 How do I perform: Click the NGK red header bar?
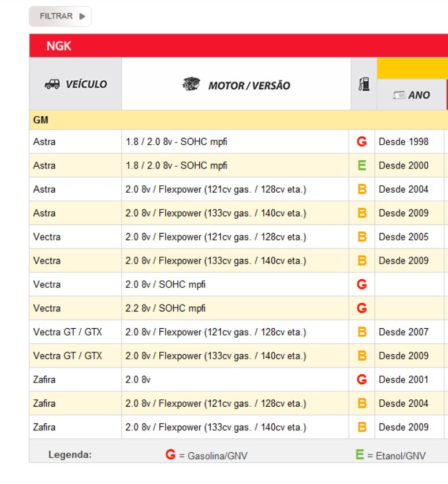(x=238, y=46)
